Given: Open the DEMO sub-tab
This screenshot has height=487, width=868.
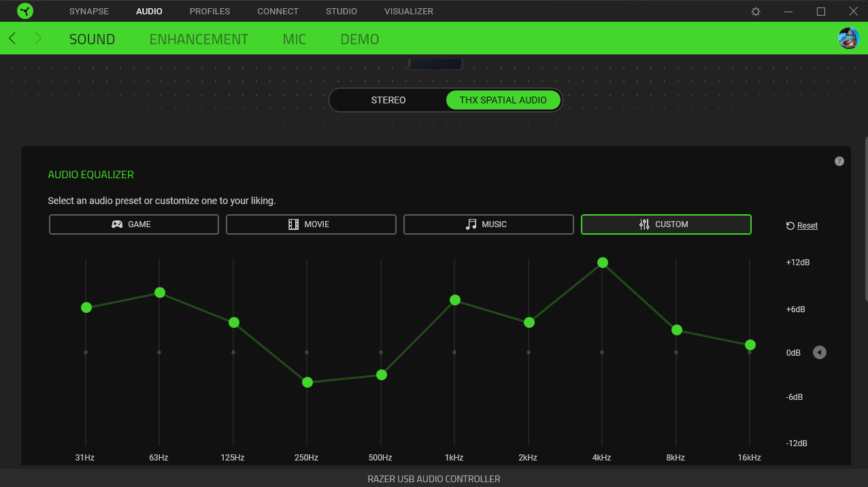Looking at the screenshot, I should [360, 39].
